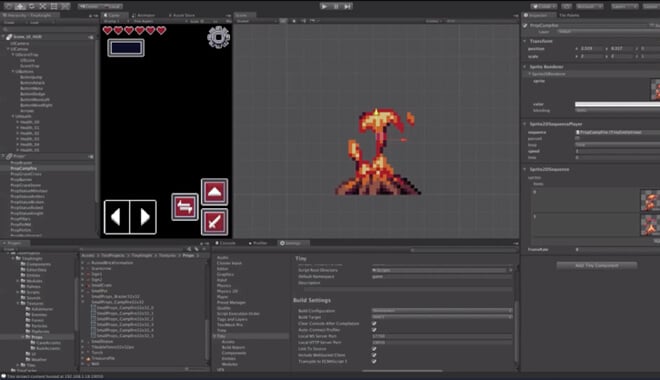The width and height of the screenshot is (660, 380).
Task: Select the Scripts folder in Project tree
Action: (x=33, y=292)
